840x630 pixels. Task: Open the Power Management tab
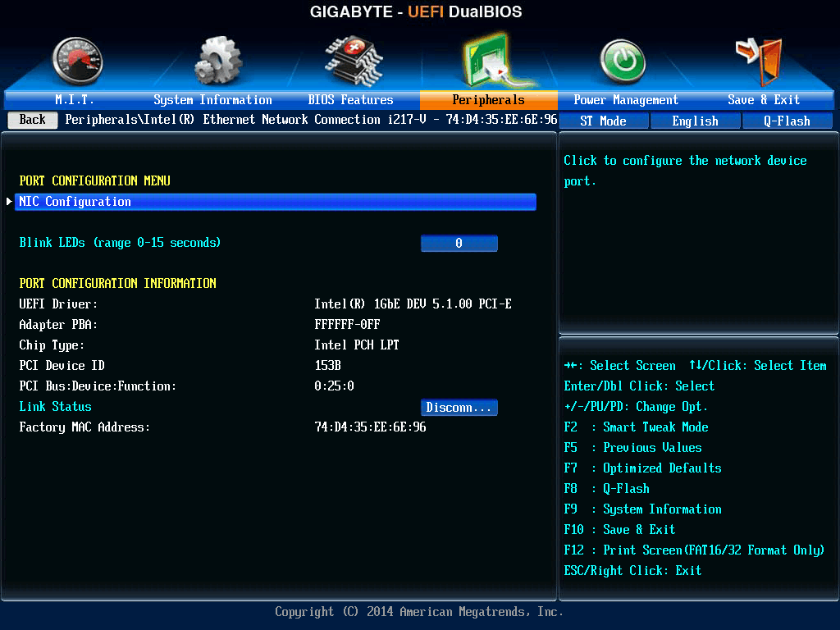coord(626,100)
